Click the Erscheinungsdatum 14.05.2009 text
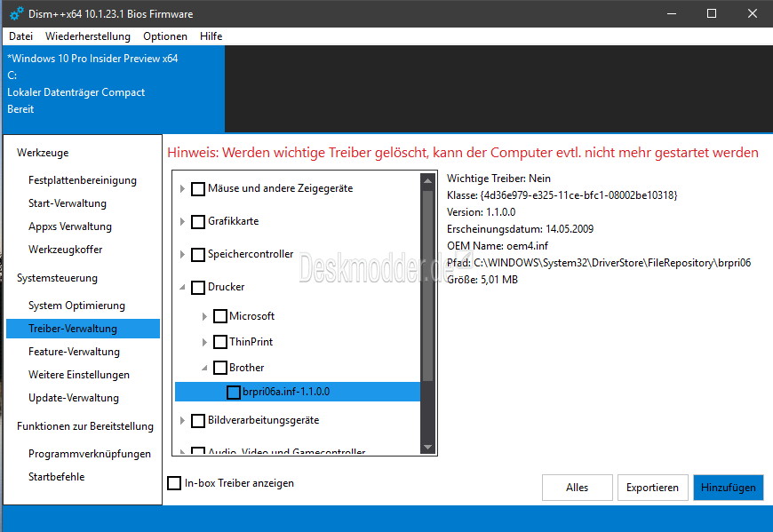Screen dimensions: 773x532 pyautogui.click(x=520, y=229)
